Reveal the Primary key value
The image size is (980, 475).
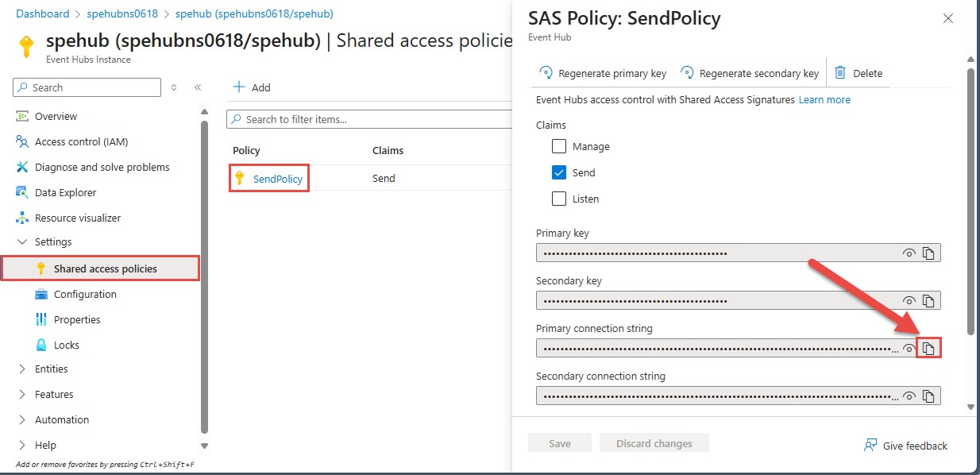(x=909, y=253)
